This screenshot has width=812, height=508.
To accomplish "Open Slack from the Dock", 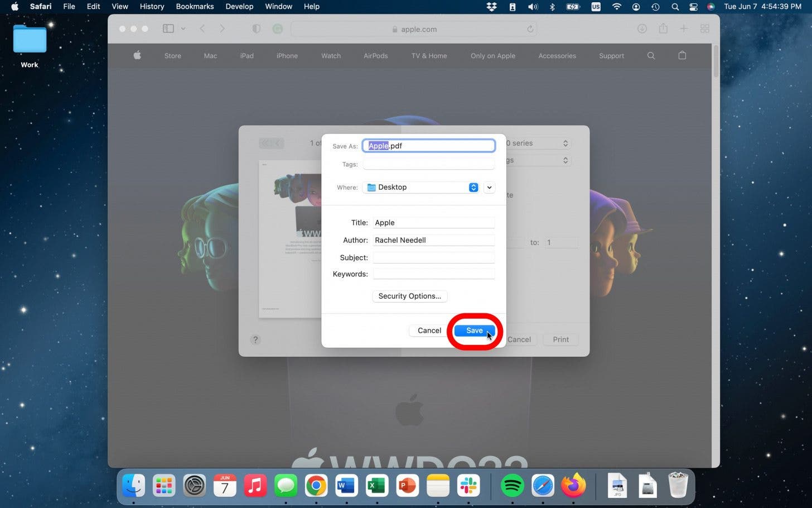I will coord(468,486).
